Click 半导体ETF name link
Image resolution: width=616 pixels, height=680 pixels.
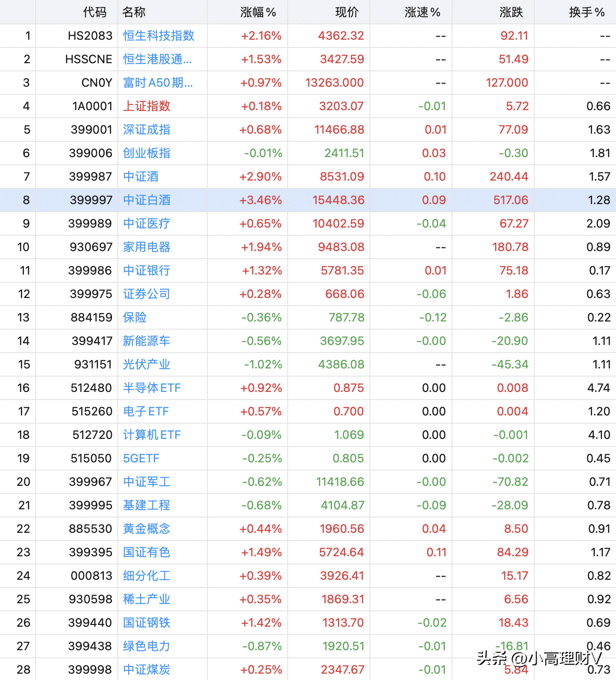pyautogui.click(x=152, y=388)
